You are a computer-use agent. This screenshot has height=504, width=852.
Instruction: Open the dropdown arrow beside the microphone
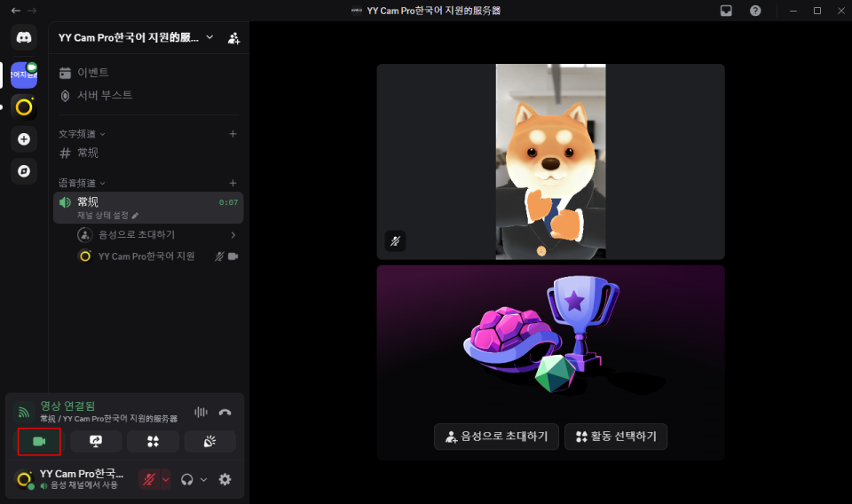pos(165,479)
